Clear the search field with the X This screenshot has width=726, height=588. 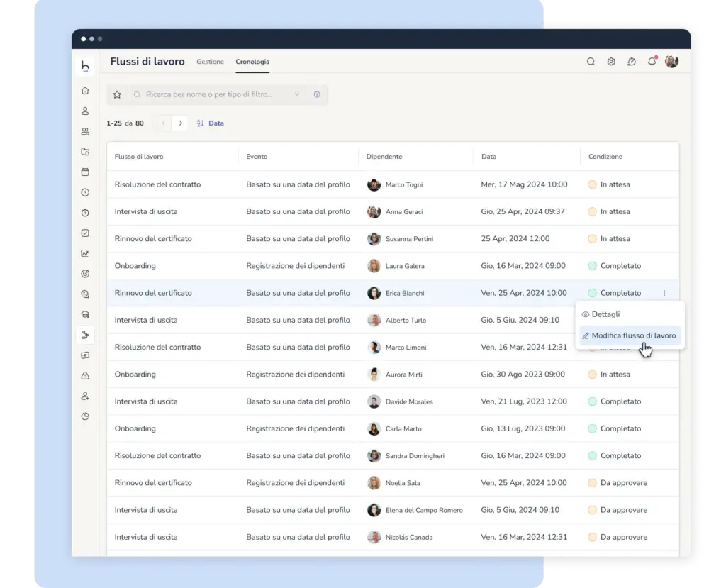coord(297,94)
